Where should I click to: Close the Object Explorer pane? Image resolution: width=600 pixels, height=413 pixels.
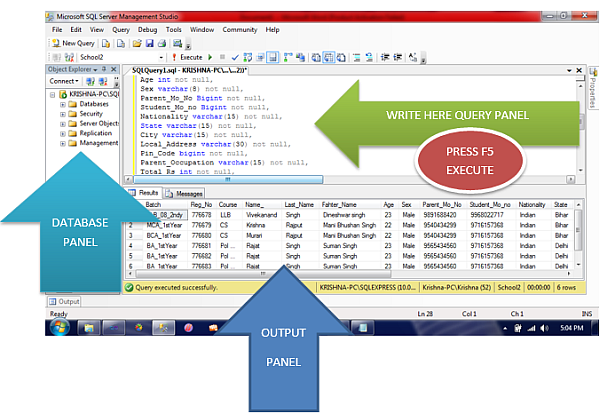click(114, 69)
